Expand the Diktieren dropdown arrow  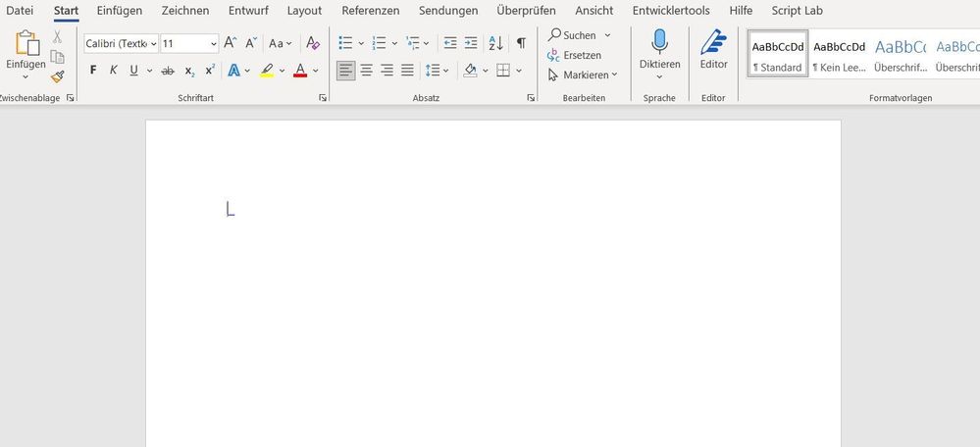[x=659, y=76]
